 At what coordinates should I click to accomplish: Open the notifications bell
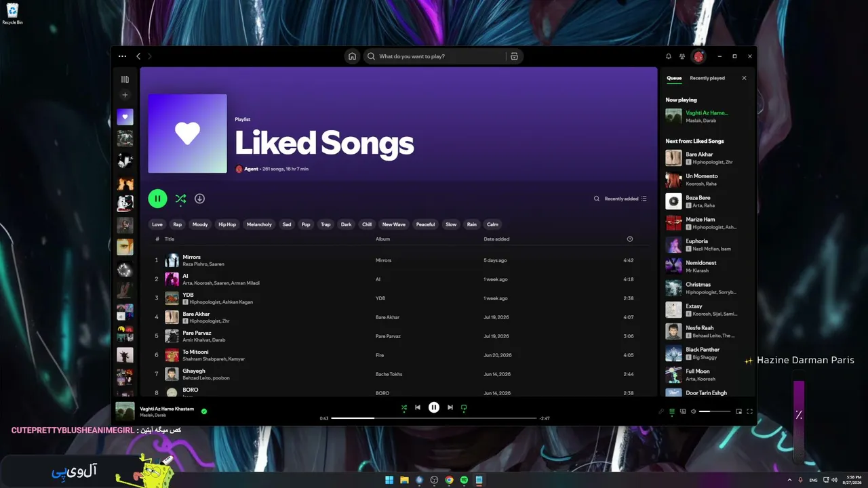pyautogui.click(x=669, y=56)
